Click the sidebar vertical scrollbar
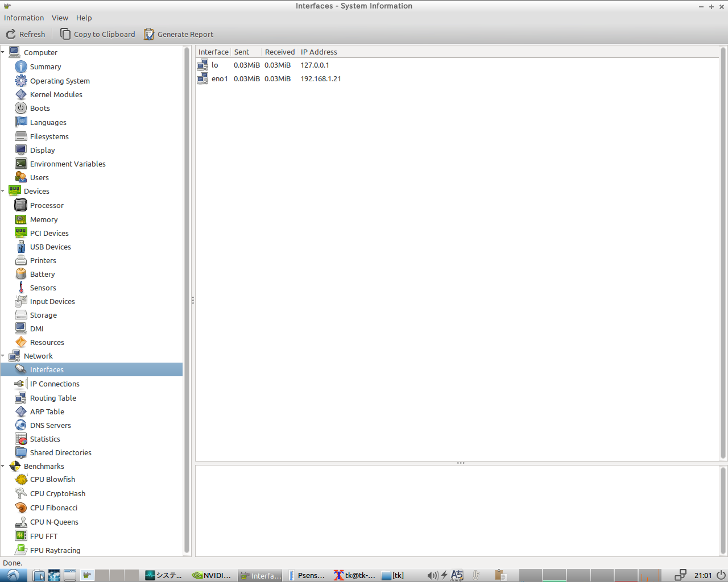Image resolution: width=728 pixels, height=582 pixels. [x=187, y=300]
